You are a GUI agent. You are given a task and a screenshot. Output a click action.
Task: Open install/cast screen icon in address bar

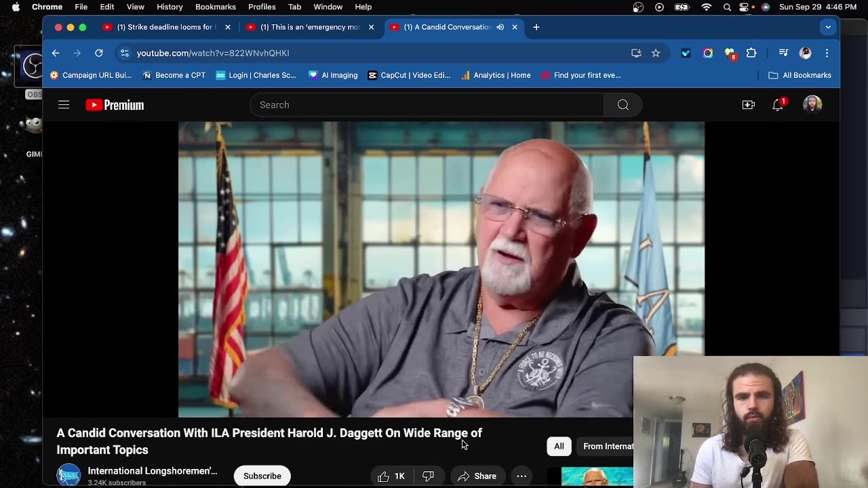click(636, 53)
